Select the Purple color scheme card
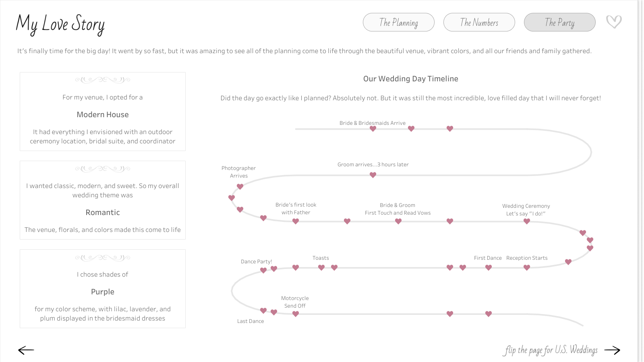644x362 pixels. tap(103, 292)
